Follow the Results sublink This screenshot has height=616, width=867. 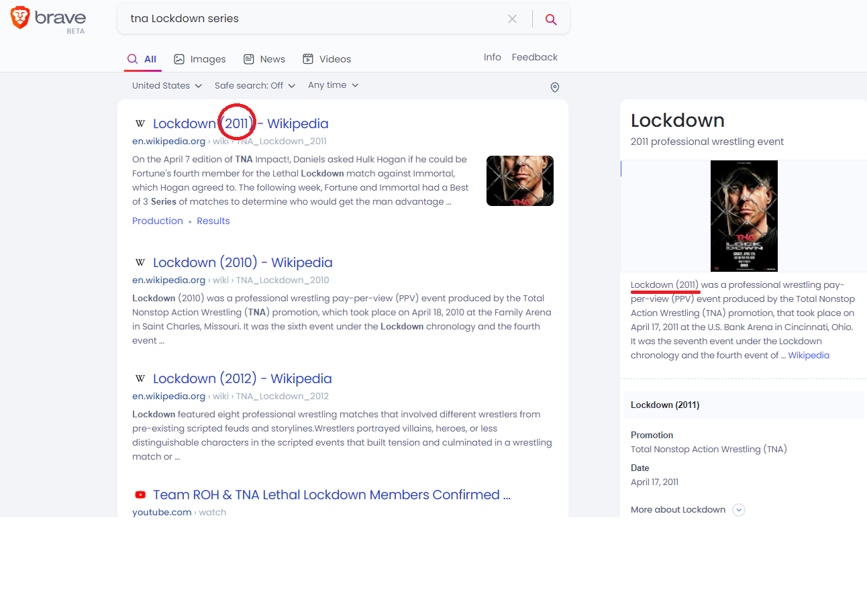point(213,221)
